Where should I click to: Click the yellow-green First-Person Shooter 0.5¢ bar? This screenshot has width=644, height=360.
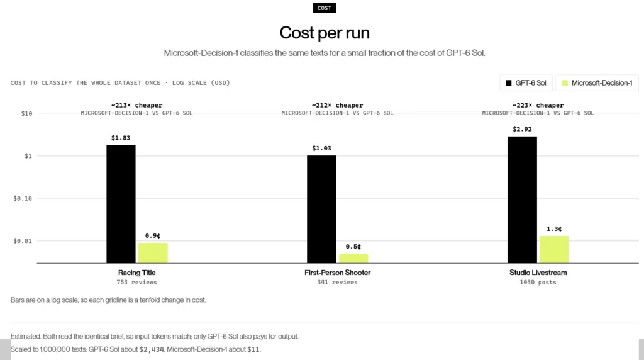(353, 259)
